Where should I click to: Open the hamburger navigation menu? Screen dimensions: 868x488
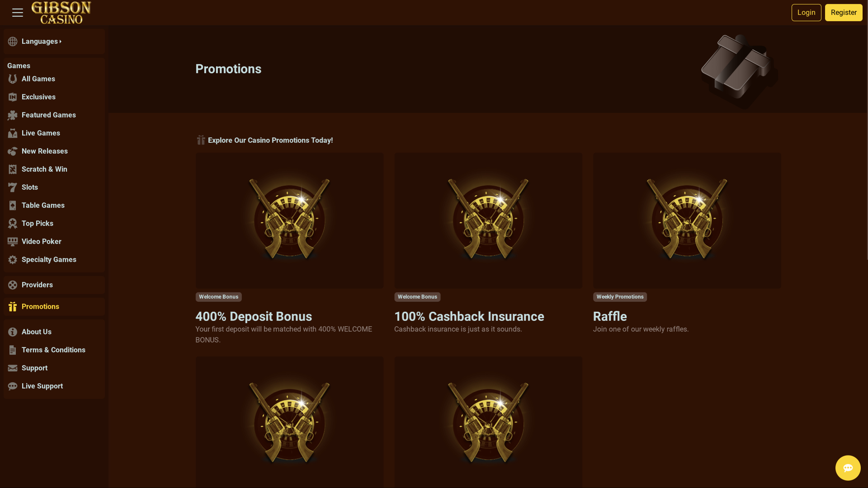(17, 12)
